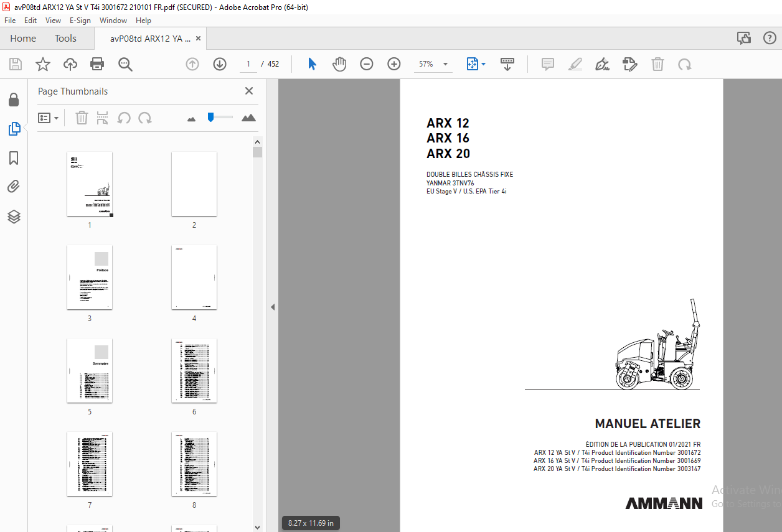Open the E-Sign menu
The height and width of the screenshot is (532, 782).
point(81,21)
